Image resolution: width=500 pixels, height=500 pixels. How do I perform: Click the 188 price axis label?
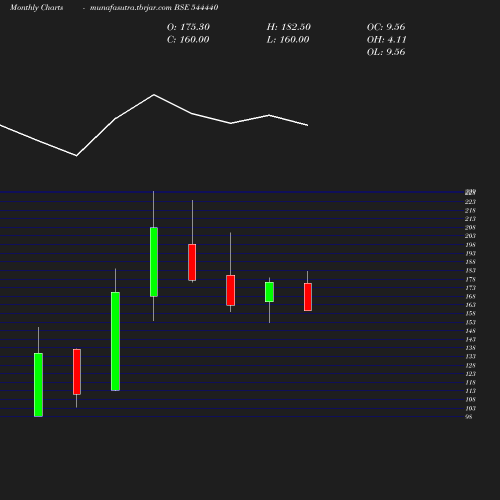[x=470, y=262]
